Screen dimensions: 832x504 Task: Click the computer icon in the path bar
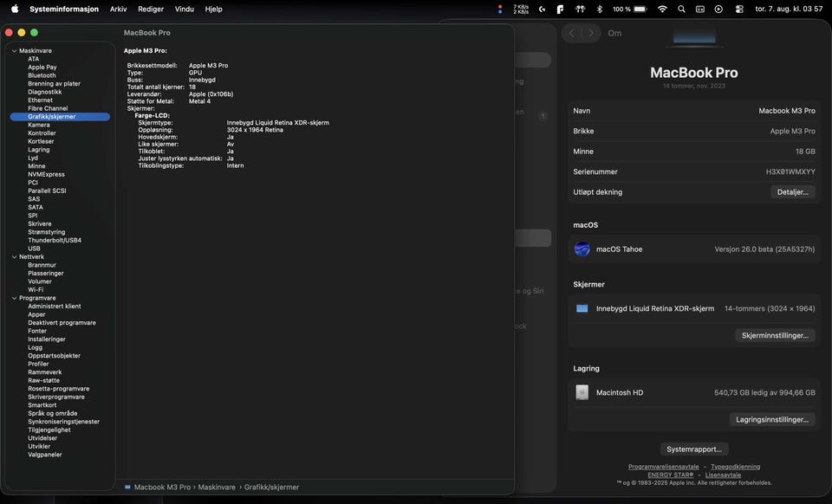127,487
